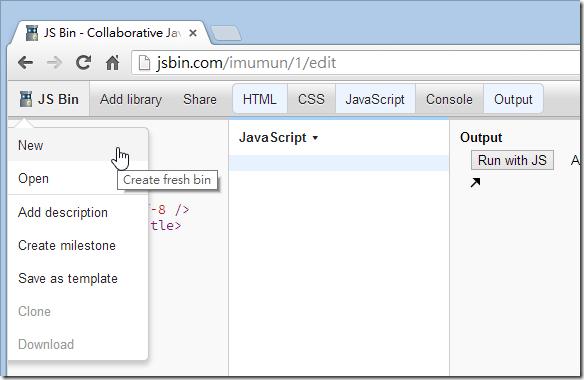Image resolution: width=584 pixels, height=380 pixels.
Task: Go to the browser home page icon
Action: click(112, 63)
